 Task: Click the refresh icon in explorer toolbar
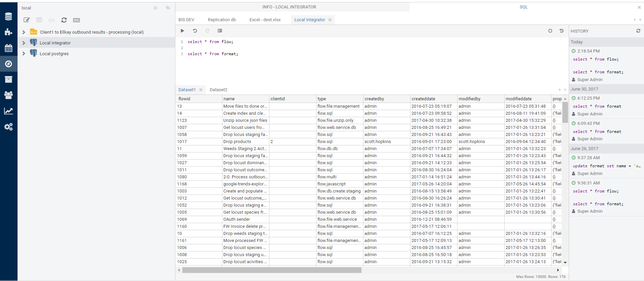click(64, 20)
